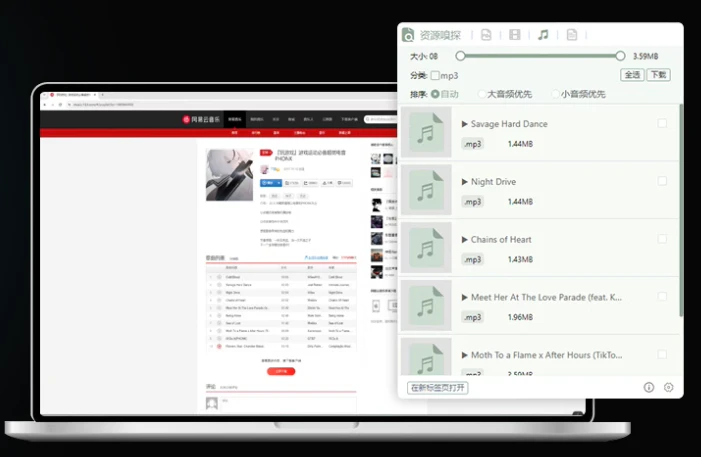Viewport: 701px width, 457px height.
Task: Expand the Savage Hard Dance play triangle
Action: coord(465,124)
